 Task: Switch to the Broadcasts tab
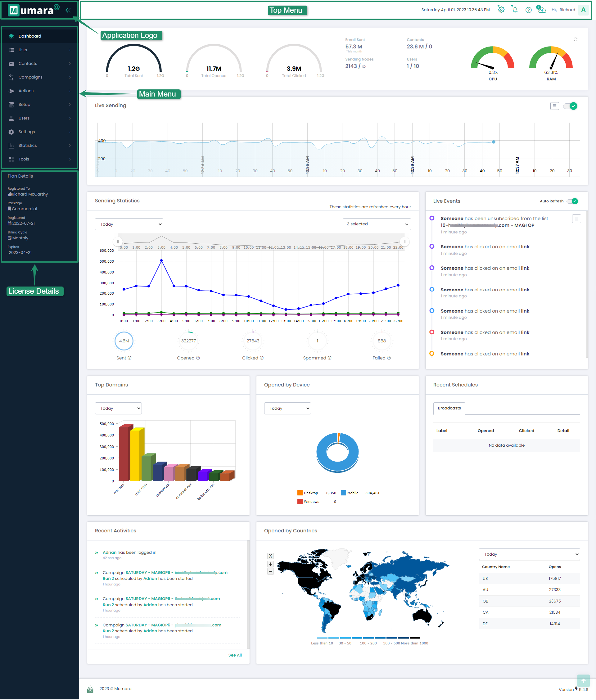click(449, 409)
